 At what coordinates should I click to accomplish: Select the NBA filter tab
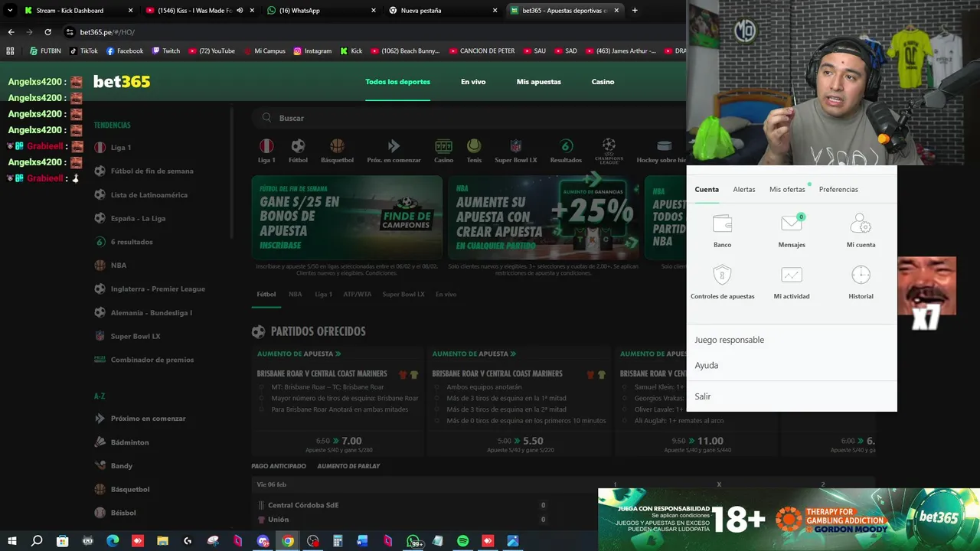[x=296, y=294]
